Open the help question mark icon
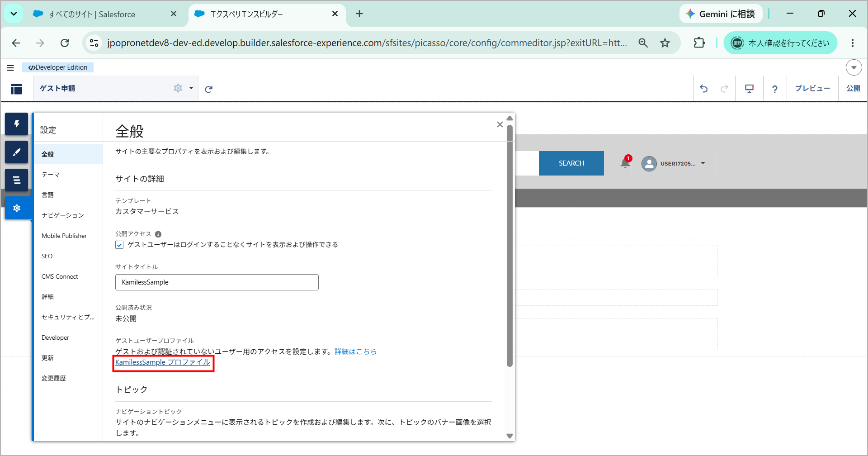 pos(775,89)
